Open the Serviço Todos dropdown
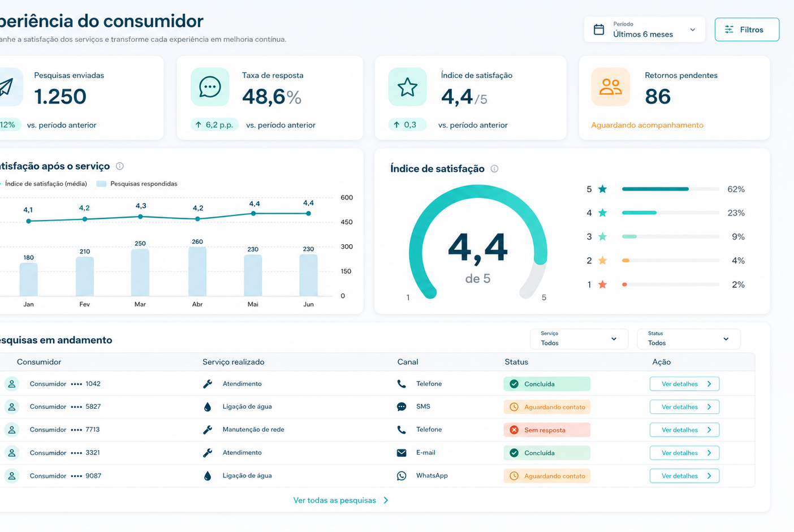The width and height of the screenshot is (794, 532). coord(579,339)
